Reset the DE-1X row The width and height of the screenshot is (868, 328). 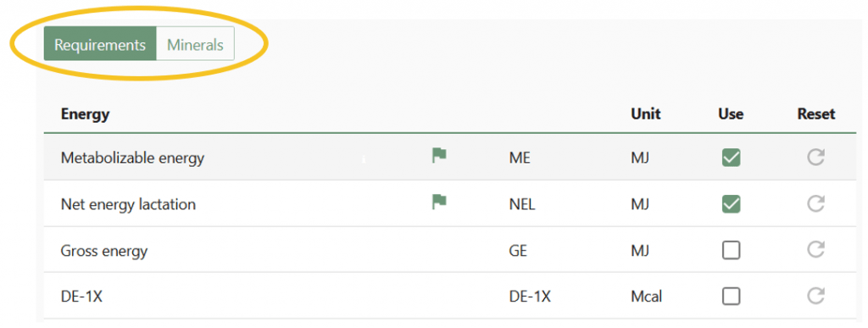(815, 297)
